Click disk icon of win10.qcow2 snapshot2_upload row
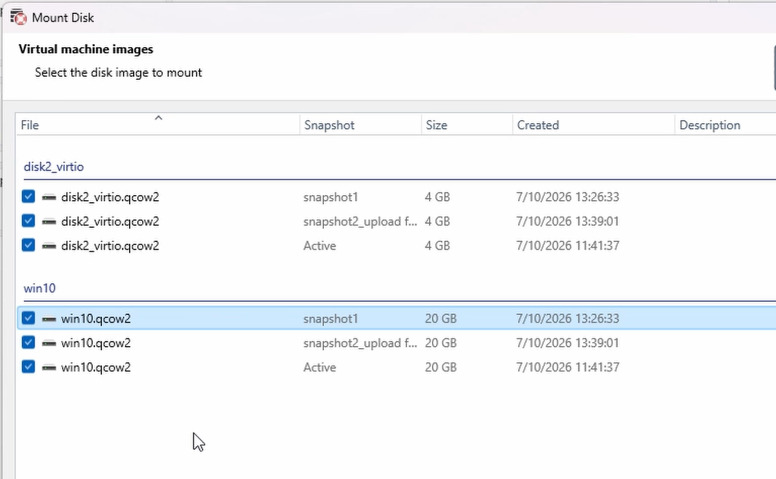Viewport: 776px width, 479px height. 49,343
